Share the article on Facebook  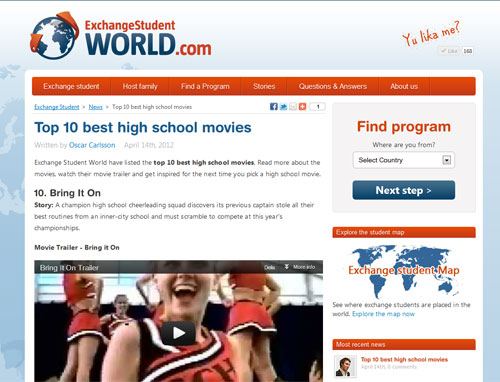point(274,107)
